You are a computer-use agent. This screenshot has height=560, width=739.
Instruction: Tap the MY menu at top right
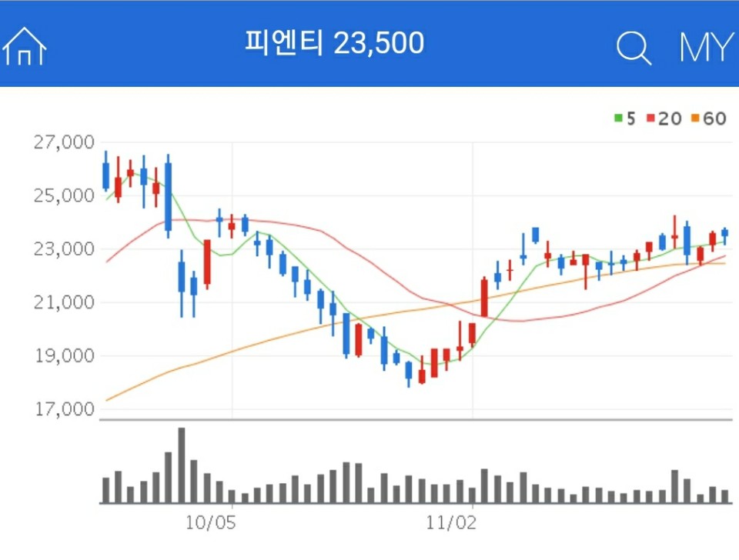coord(705,46)
